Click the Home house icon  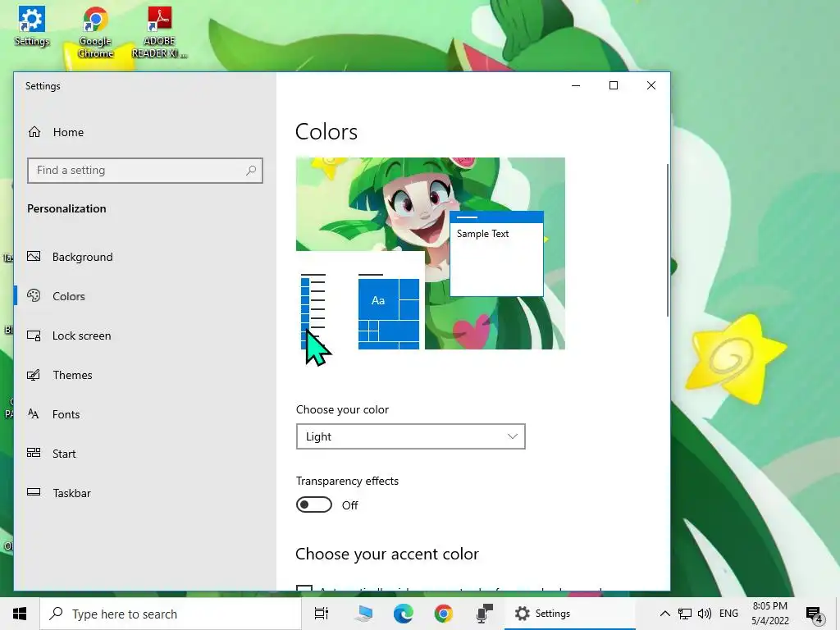(34, 132)
